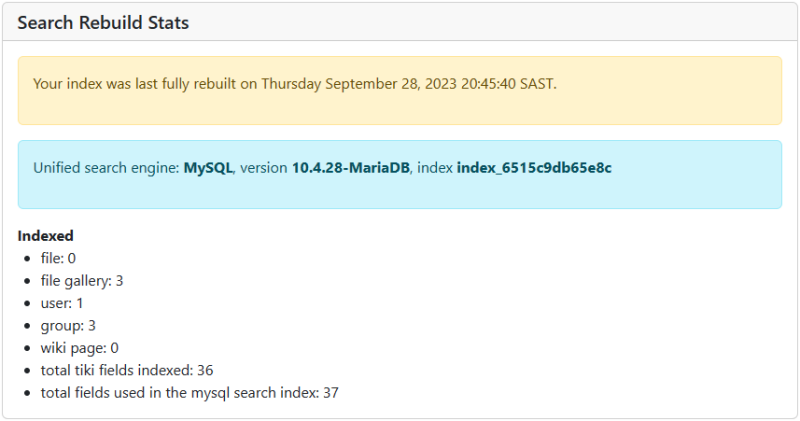Click the user: 1 list item

(x=62, y=303)
